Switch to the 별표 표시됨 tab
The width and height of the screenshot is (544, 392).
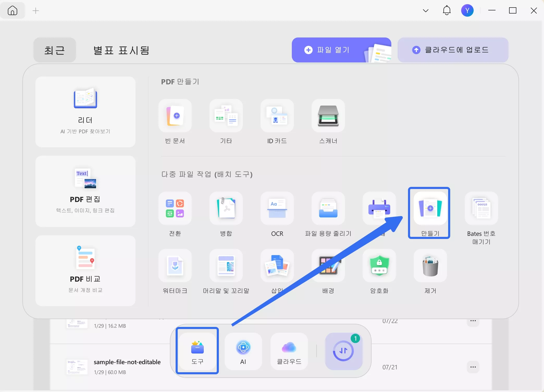(x=121, y=50)
